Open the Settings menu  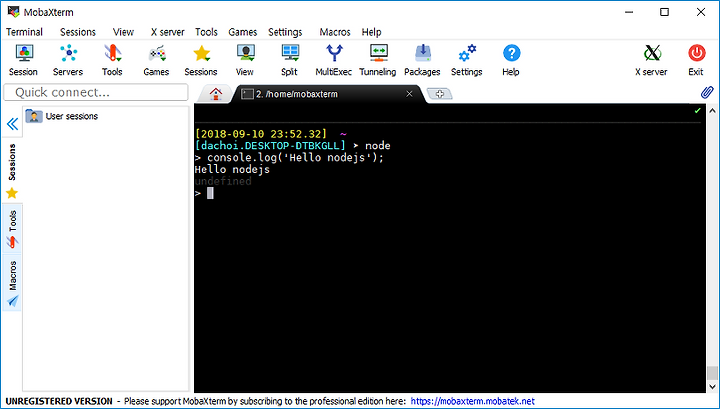tap(285, 32)
